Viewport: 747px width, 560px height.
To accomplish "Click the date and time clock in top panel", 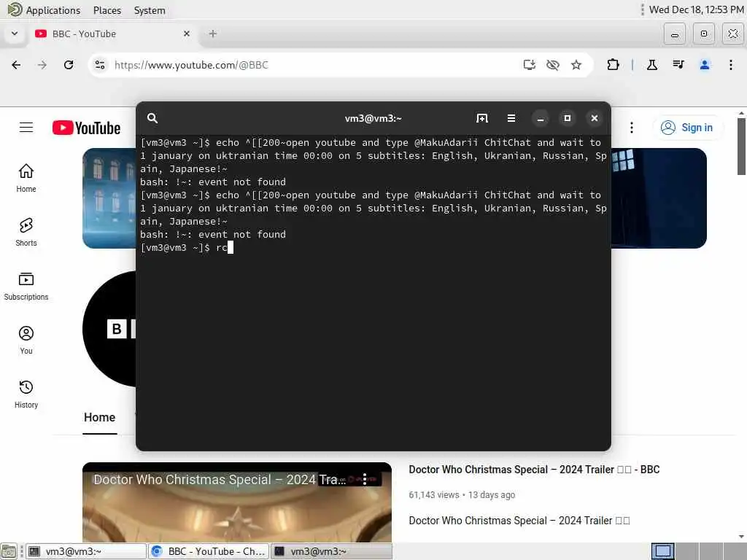I will tap(696, 9).
